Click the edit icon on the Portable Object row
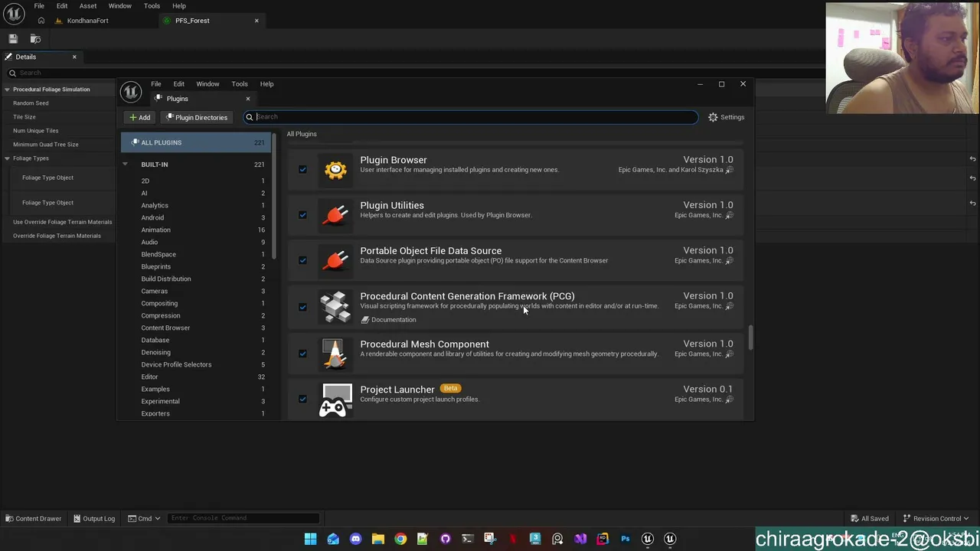Image resolution: width=980 pixels, height=551 pixels. coord(729,260)
